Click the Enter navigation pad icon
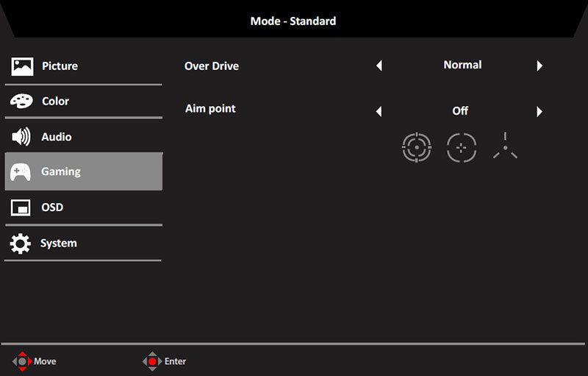The width and height of the screenshot is (588, 376). pyautogui.click(x=152, y=361)
